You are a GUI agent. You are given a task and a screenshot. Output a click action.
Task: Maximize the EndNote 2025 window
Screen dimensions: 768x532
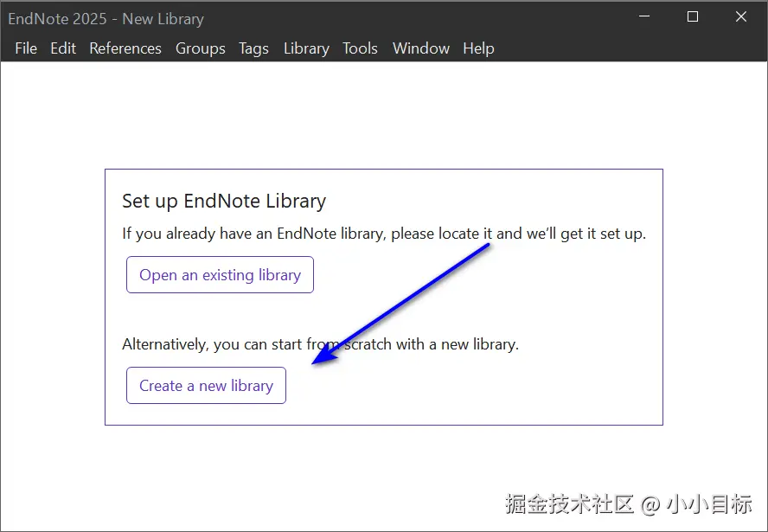(x=693, y=16)
